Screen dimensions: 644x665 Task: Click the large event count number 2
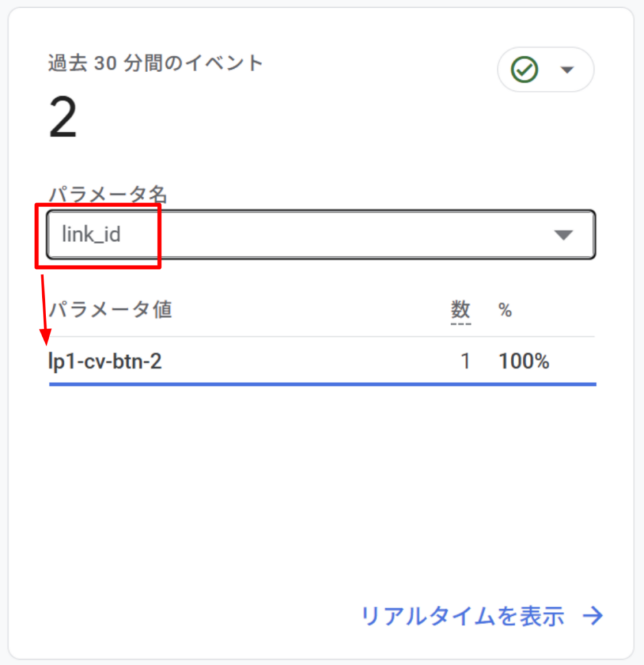pyautogui.click(x=63, y=119)
